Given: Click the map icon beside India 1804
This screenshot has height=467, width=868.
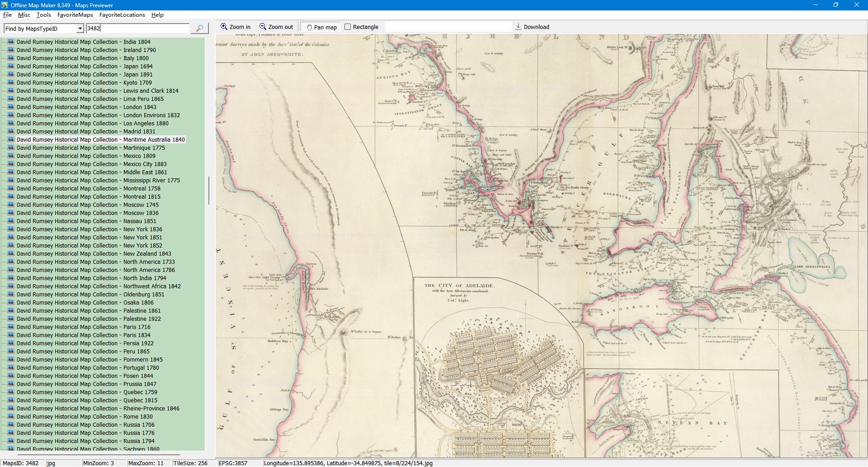Looking at the screenshot, I should tap(11, 42).
